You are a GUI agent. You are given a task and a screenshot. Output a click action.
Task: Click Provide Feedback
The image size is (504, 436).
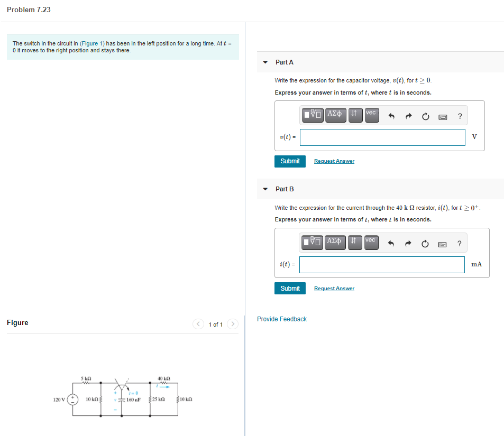pyautogui.click(x=281, y=319)
